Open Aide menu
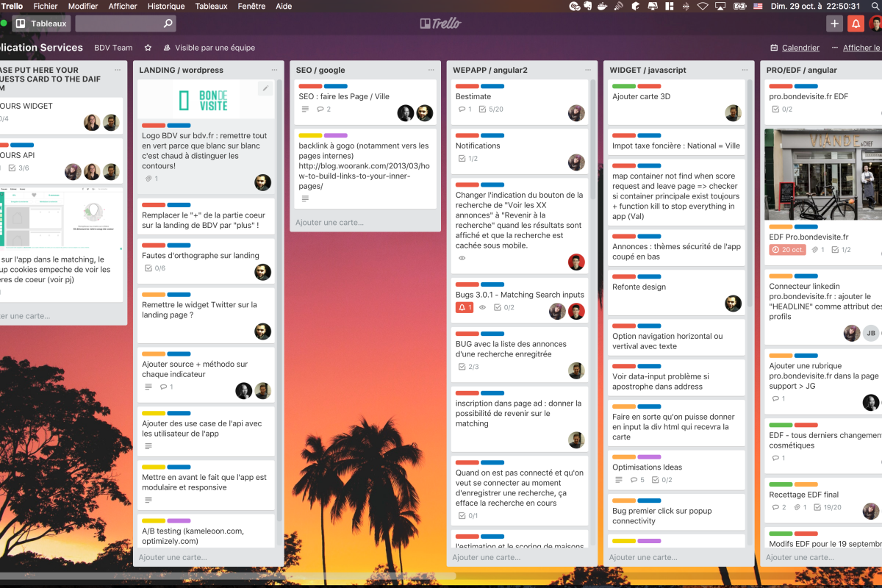The height and width of the screenshot is (588, 882). pyautogui.click(x=284, y=6)
